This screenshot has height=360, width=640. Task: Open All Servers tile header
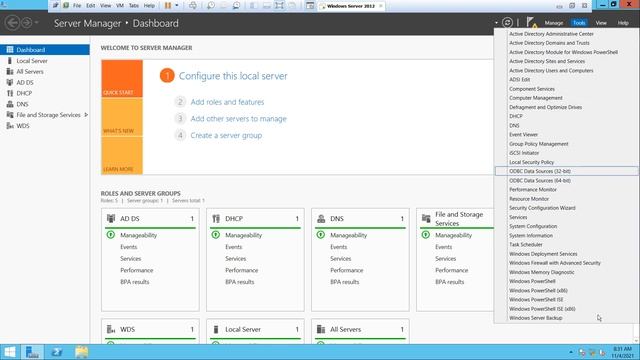(x=360, y=329)
